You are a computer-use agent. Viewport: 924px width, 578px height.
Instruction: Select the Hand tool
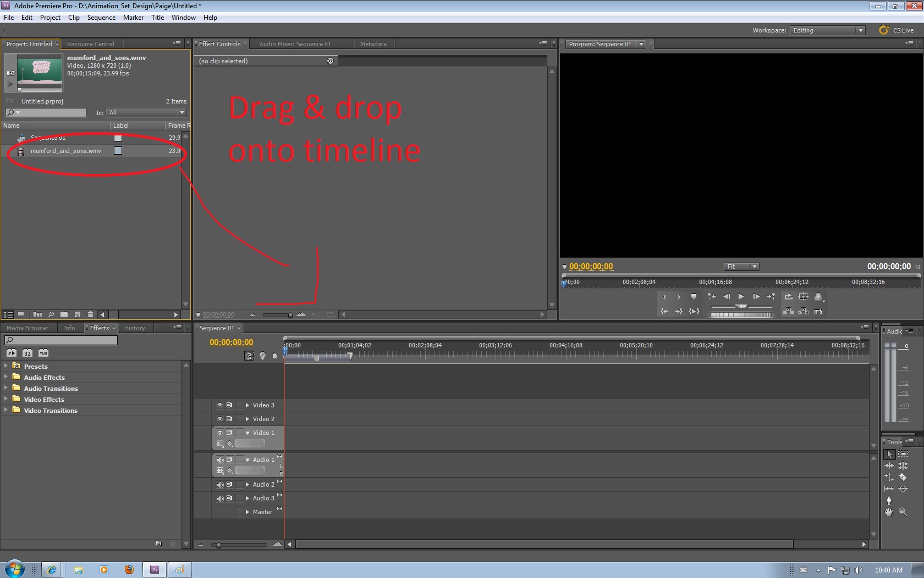[x=889, y=512]
